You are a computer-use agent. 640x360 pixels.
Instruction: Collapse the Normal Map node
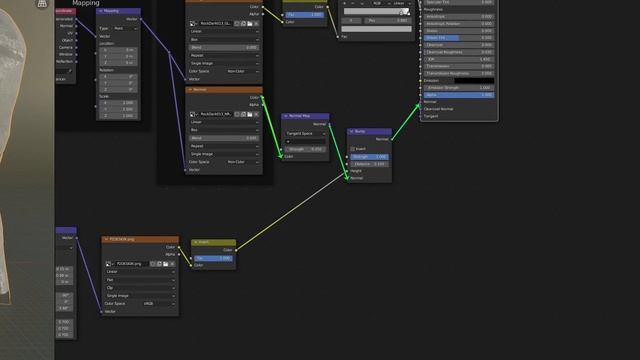click(286, 116)
